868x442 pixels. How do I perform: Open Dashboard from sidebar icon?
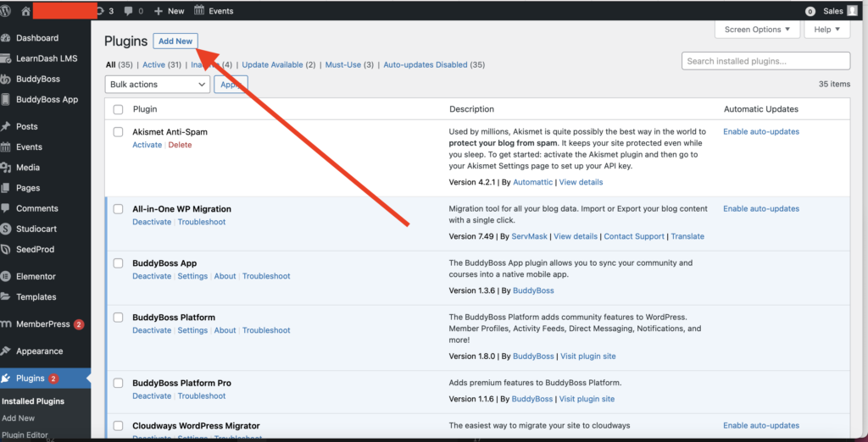(x=6, y=38)
